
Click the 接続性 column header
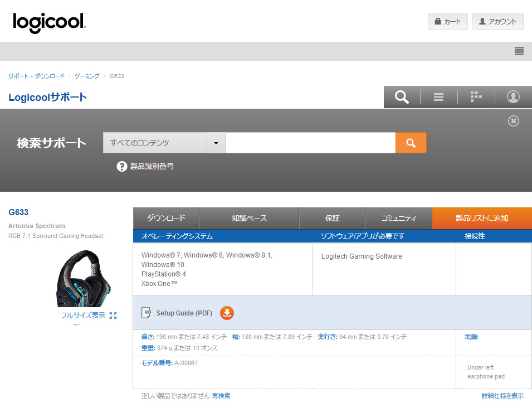click(475, 236)
